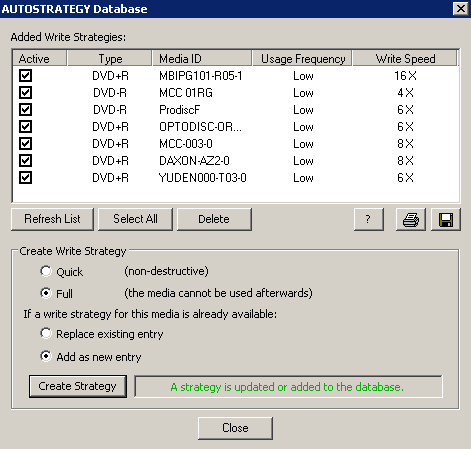Sort by Usage Frequency column header
Screen dimensions: 471x449
[x=302, y=59]
